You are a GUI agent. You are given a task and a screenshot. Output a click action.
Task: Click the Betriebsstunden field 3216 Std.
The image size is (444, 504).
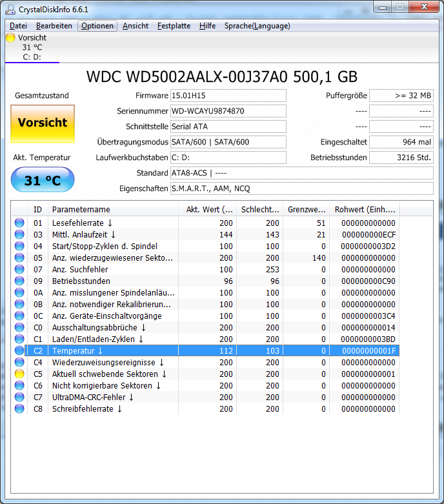tap(401, 157)
